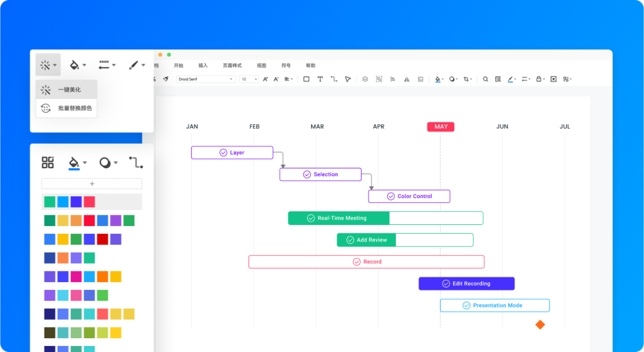Viewport: 644px width, 352px height.
Task: Open the Droid Serif font dropdown
Action: pyautogui.click(x=206, y=79)
